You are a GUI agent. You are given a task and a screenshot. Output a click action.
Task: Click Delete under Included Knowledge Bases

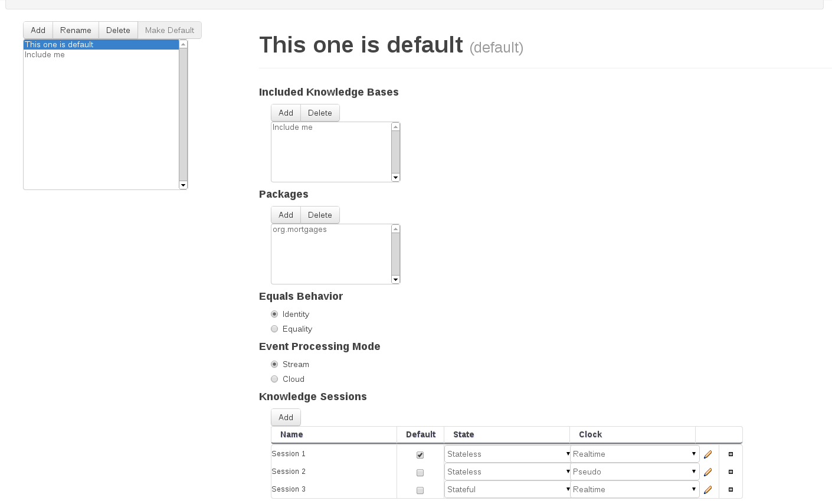click(320, 113)
